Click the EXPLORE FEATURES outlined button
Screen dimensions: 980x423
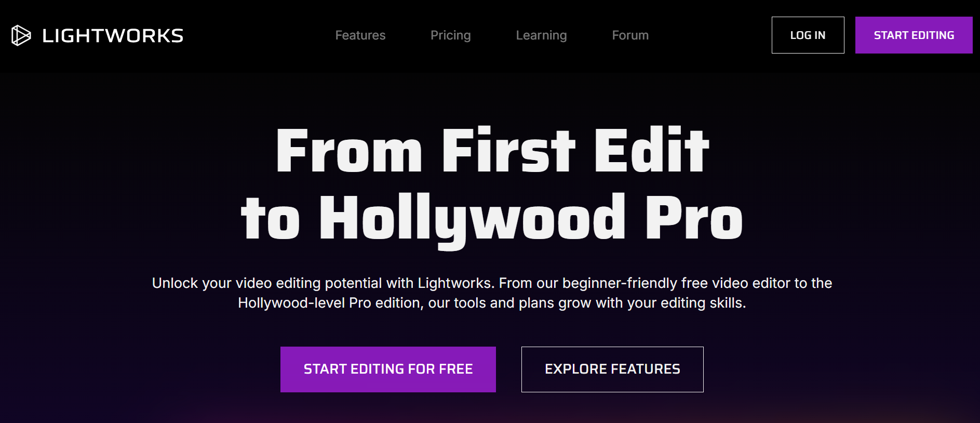tap(612, 369)
